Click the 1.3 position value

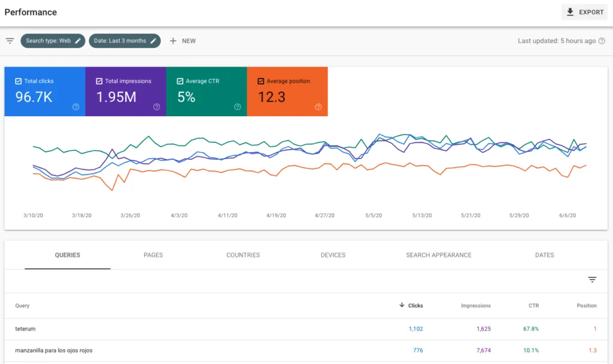pos(593,350)
